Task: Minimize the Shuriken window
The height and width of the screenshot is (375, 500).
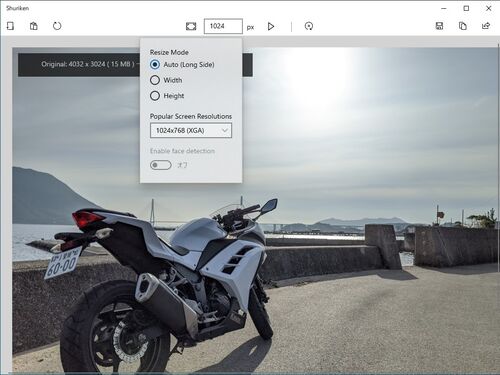Action: point(444,8)
